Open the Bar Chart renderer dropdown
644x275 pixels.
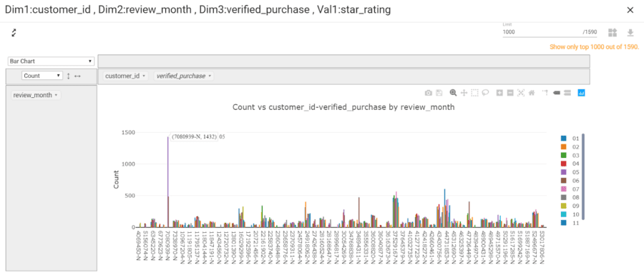pyautogui.click(x=51, y=61)
